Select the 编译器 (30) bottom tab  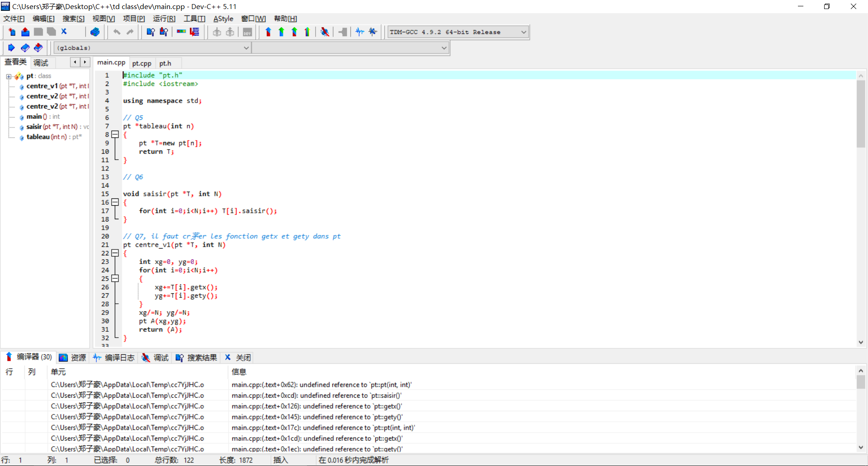[x=29, y=357]
